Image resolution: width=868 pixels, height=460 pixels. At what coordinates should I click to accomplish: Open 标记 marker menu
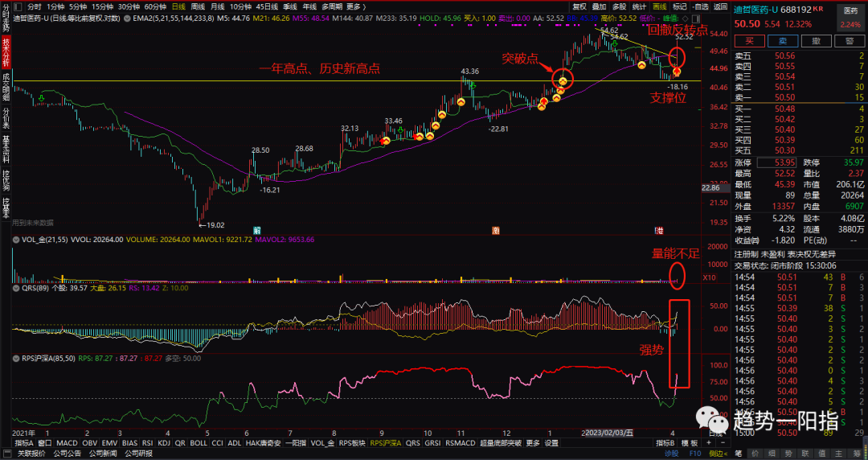coord(679,6)
